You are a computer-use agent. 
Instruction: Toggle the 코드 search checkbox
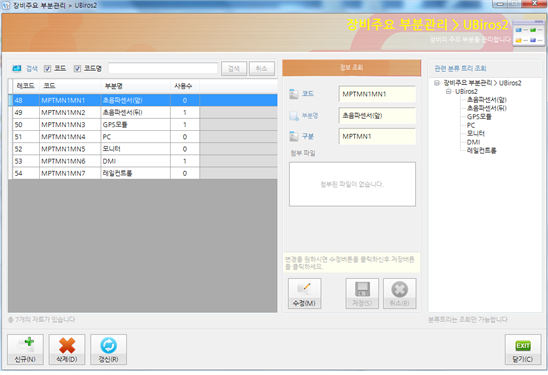[x=48, y=68]
